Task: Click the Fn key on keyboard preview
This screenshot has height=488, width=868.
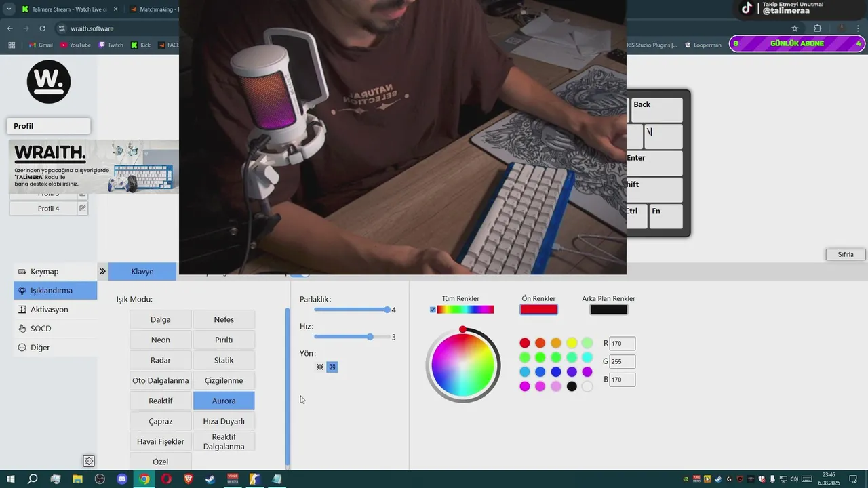Action: click(x=665, y=216)
